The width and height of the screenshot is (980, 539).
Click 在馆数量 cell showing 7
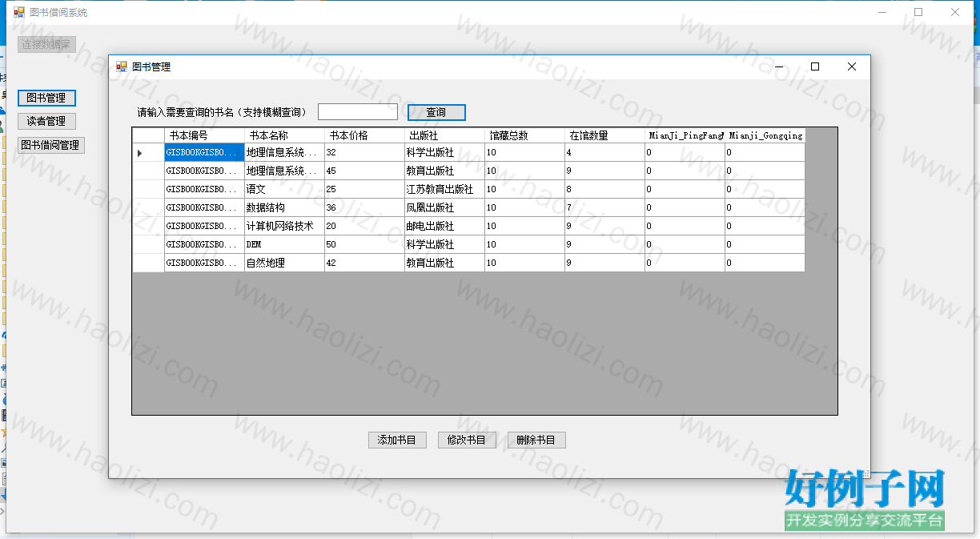coord(604,207)
